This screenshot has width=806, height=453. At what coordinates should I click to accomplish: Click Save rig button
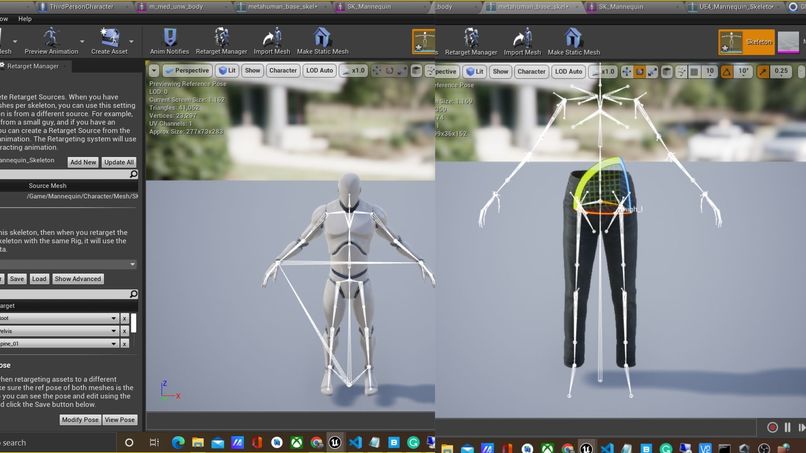pos(16,279)
